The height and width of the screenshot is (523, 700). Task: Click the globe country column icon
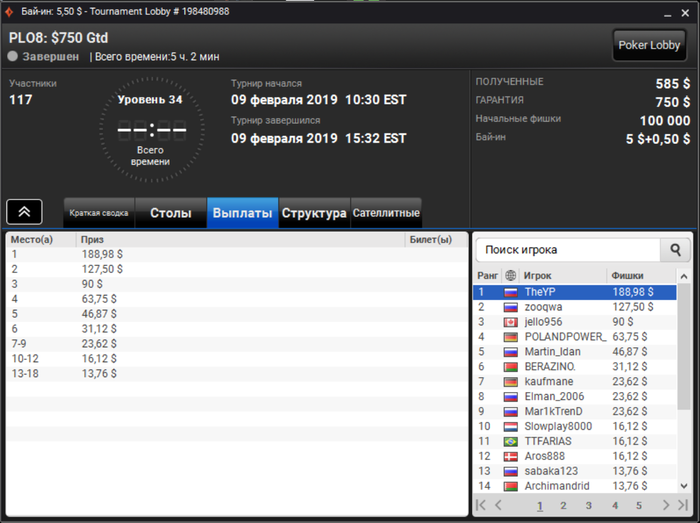pyautogui.click(x=510, y=275)
